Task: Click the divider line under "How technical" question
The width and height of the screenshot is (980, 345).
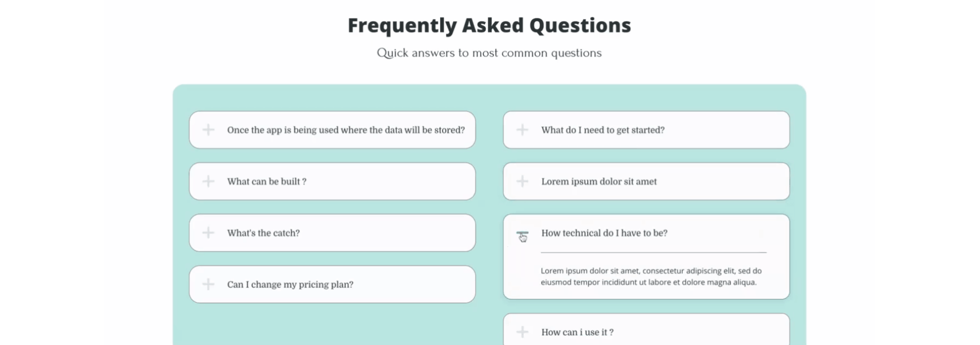Action: [653, 252]
